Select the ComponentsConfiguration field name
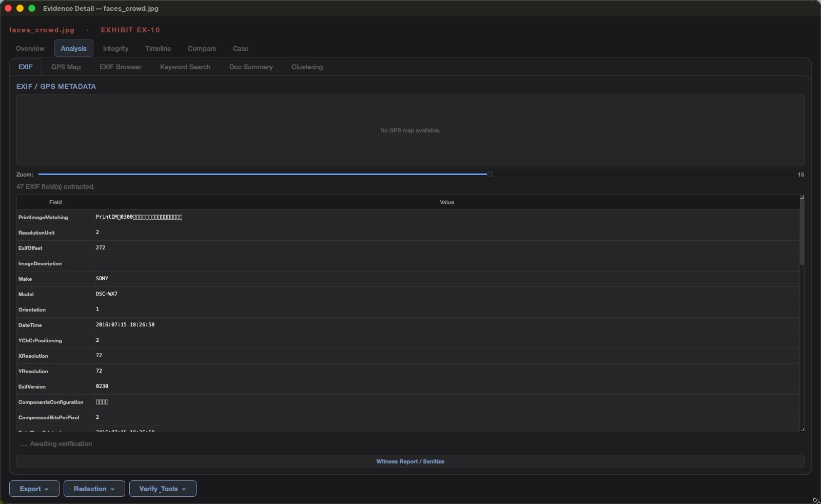 [x=51, y=402]
